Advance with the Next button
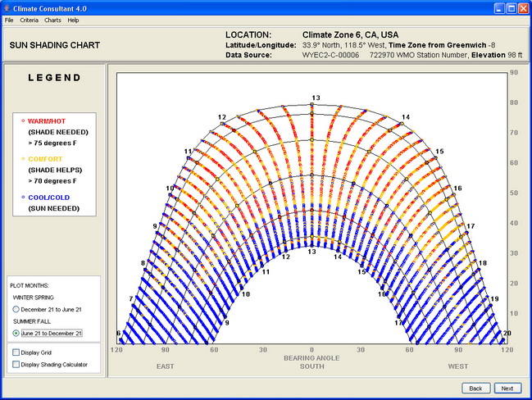 (507, 389)
